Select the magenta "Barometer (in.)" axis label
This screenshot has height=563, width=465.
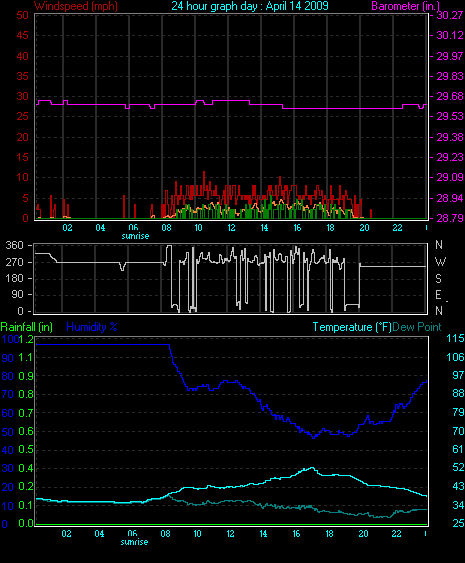click(x=405, y=6)
